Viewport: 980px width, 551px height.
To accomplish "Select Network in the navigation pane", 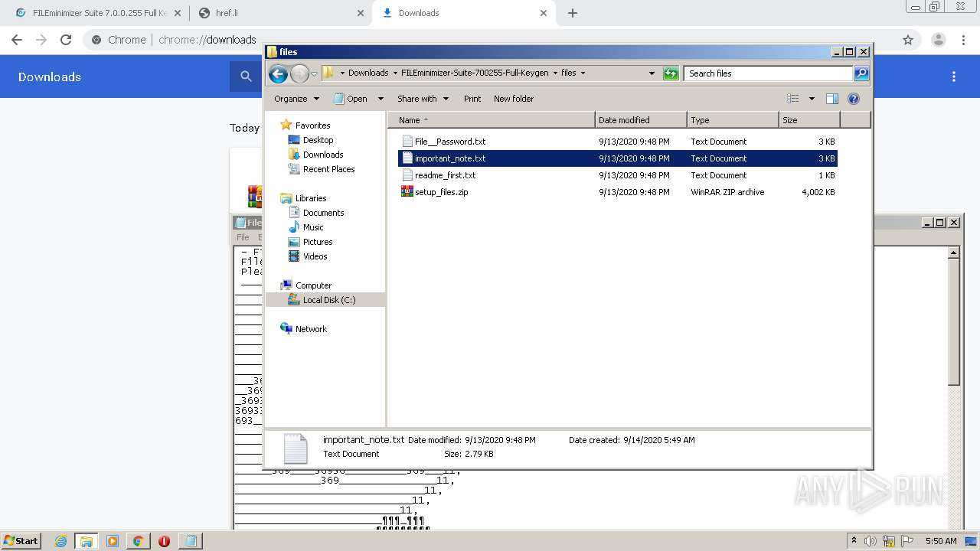I will (303, 329).
